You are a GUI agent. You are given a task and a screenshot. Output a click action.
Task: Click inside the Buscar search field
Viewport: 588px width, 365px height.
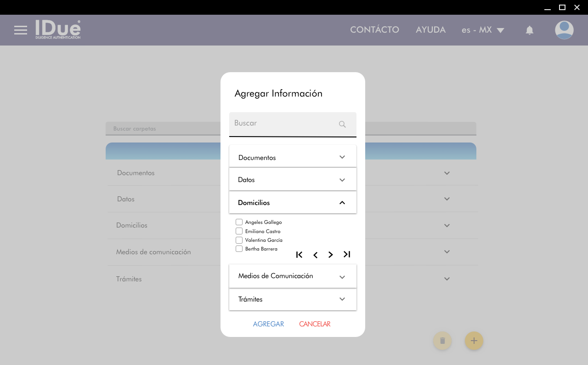(x=283, y=124)
